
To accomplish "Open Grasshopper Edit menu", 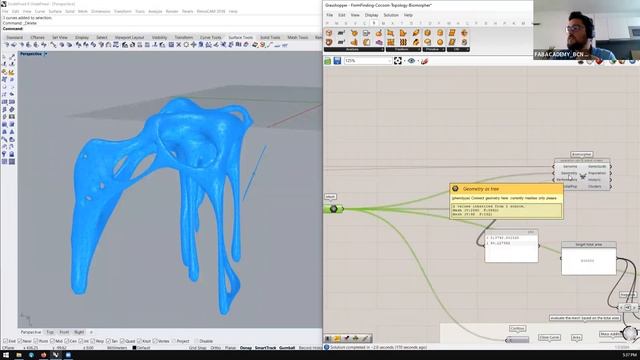I will pos(342,15).
